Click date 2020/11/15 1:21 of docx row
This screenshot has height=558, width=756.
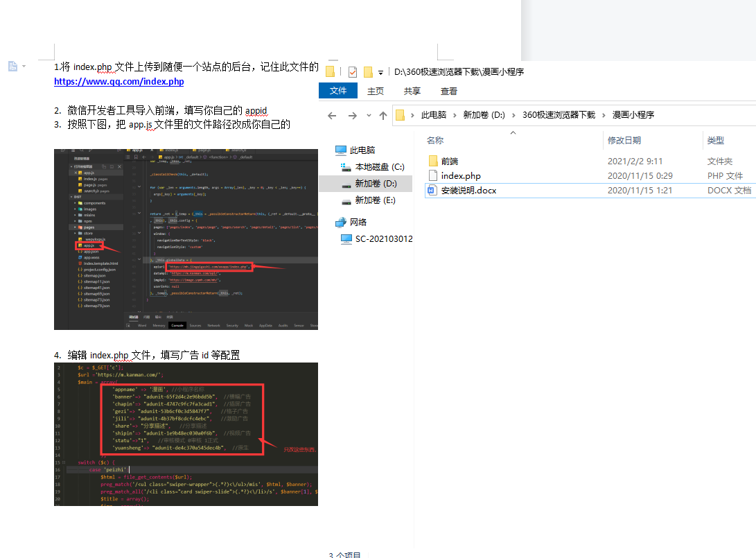pyautogui.click(x=640, y=191)
